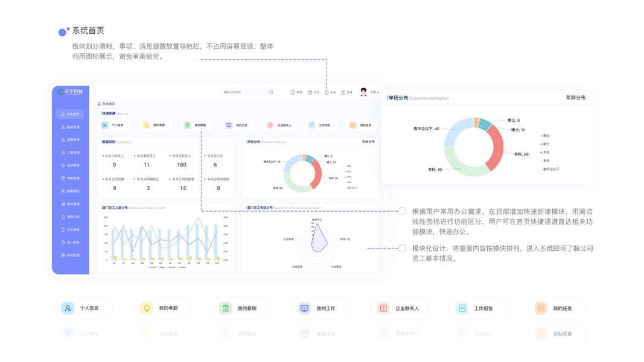Open 工作报告 card in the dashboard quick row
Screen dimensions: 644x362
click(322, 125)
